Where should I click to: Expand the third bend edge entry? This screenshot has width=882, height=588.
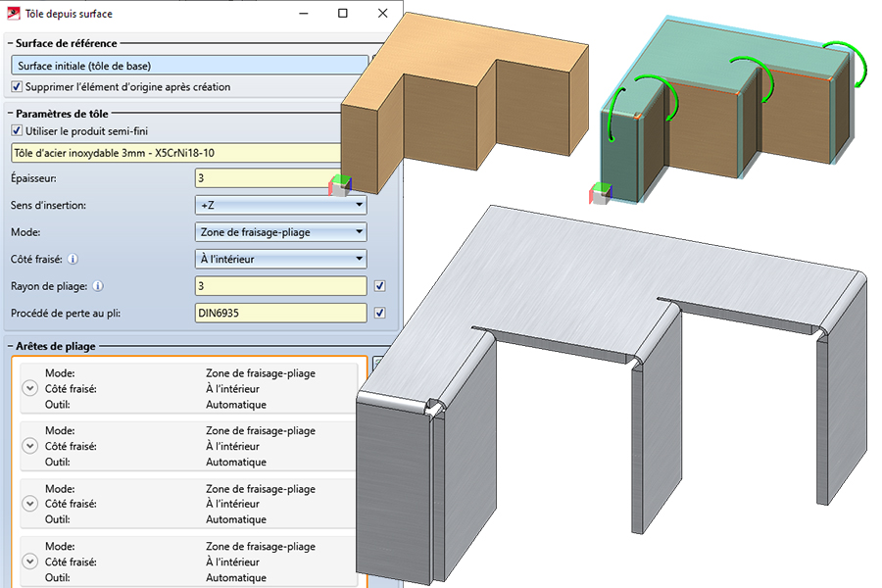coord(28,504)
